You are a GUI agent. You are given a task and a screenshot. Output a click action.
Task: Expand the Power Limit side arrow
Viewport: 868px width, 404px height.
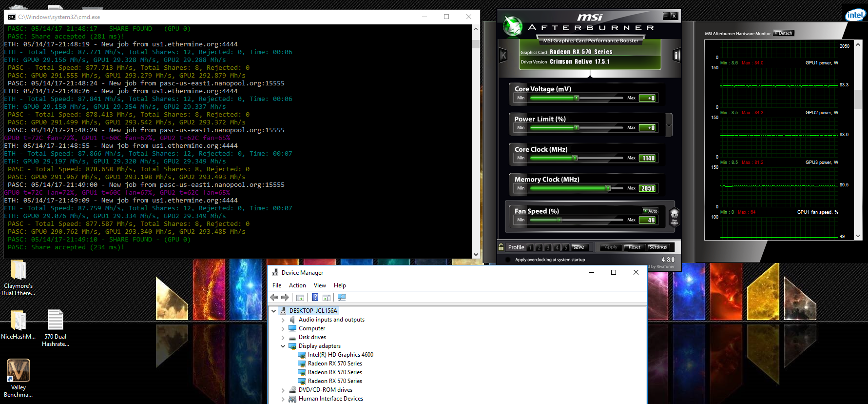(669, 125)
